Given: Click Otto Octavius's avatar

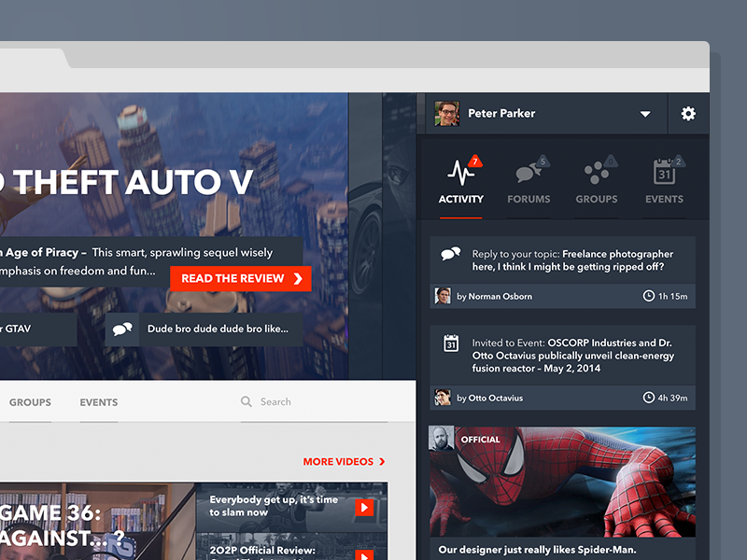Looking at the screenshot, I should click(443, 398).
